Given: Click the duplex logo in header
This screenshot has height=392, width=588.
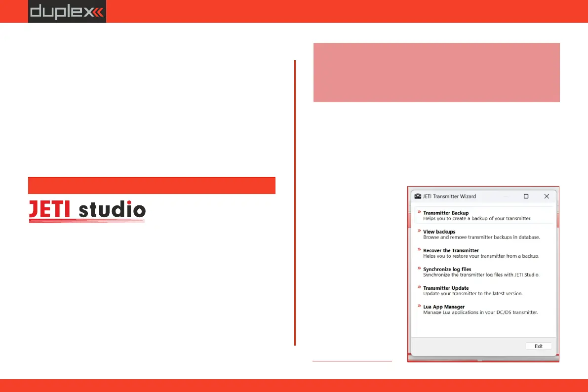Looking at the screenshot, I should pyautogui.click(x=67, y=11).
